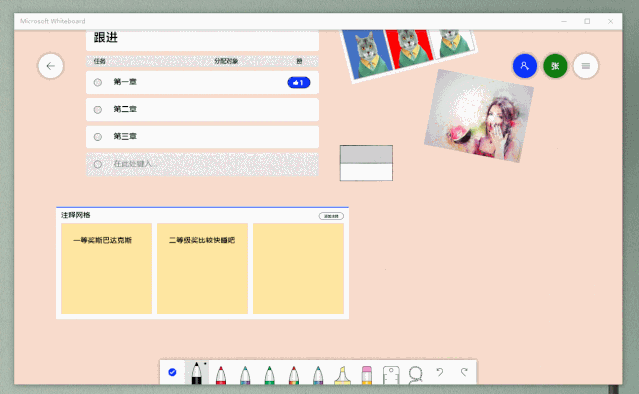Open the hamburger settings menu
This screenshot has width=639, height=394.
point(586,66)
